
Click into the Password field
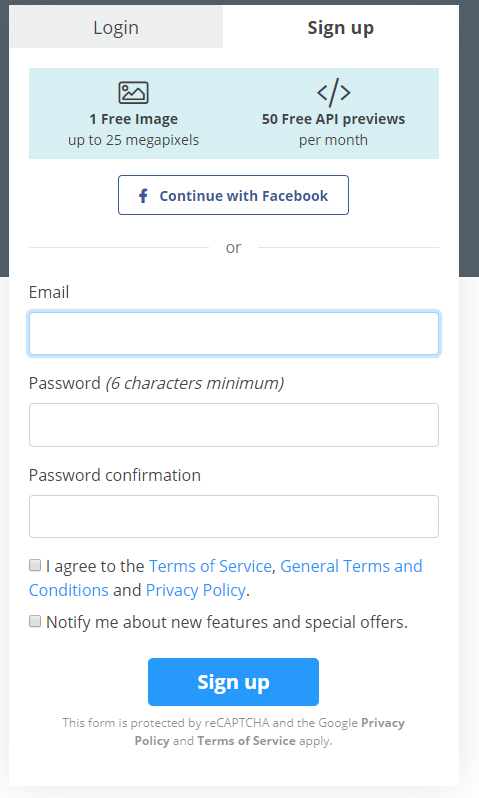click(234, 425)
